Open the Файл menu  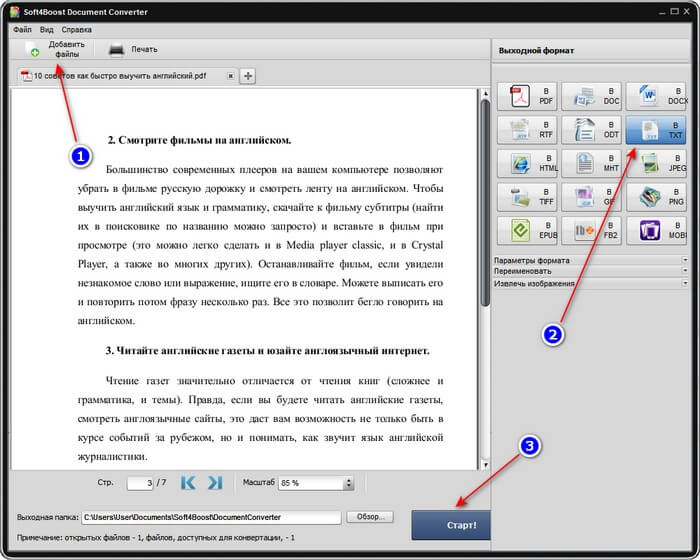[22, 29]
